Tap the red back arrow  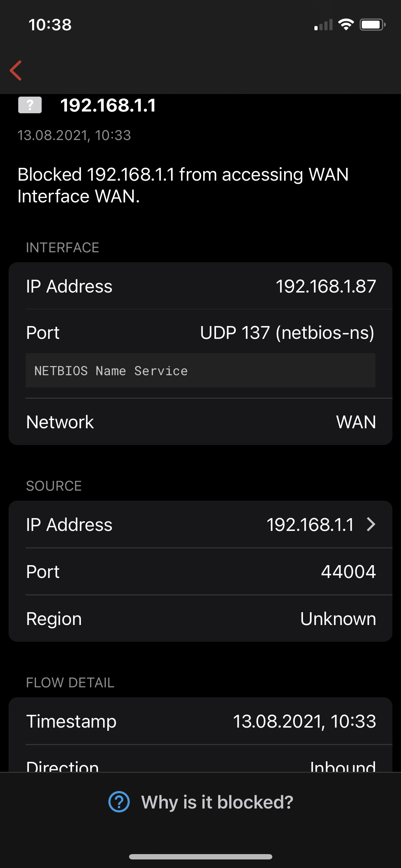[16, 70]
